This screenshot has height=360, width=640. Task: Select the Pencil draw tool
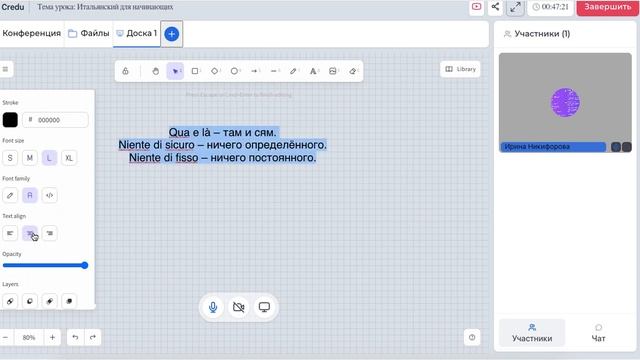pos(293,71)
